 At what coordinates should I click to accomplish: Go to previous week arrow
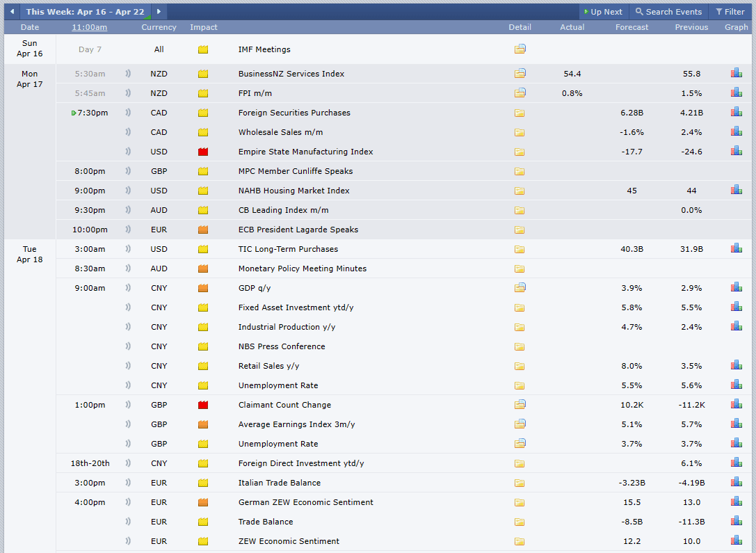click(x=12, y=12)
